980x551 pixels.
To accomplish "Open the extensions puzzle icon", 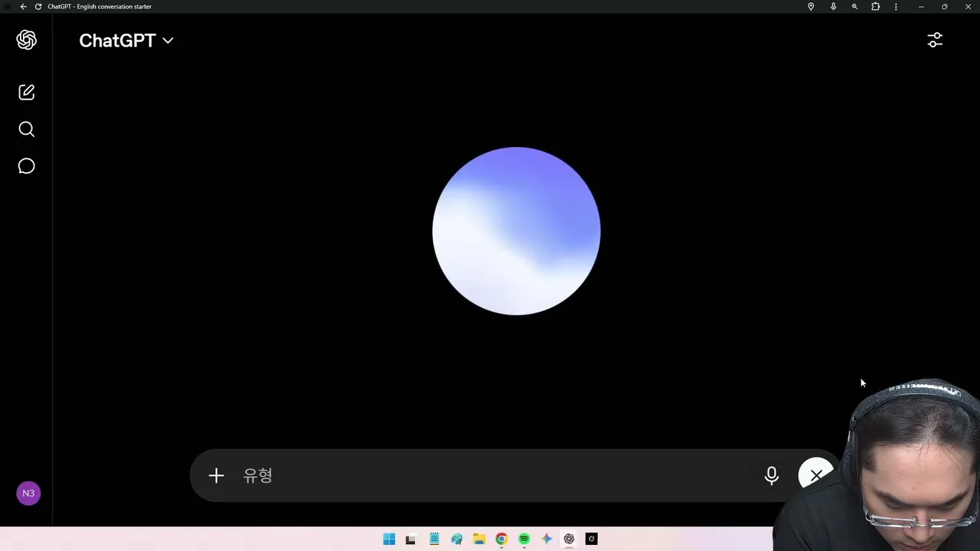I will (x=876, y=6).
